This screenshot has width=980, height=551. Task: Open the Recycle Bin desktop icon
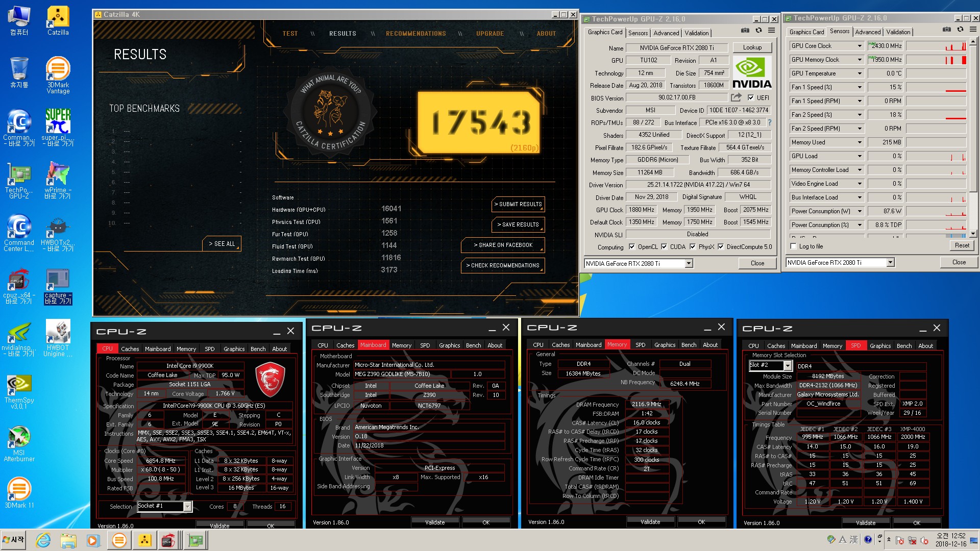coord(19,72)
